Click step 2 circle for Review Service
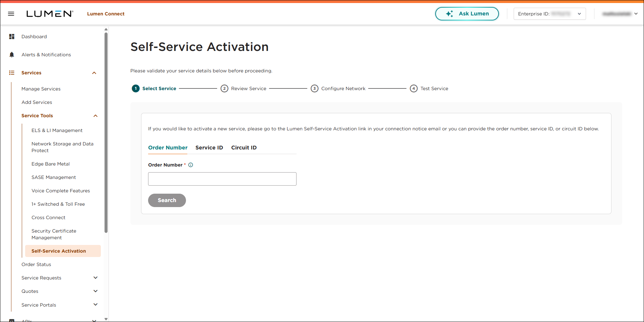The image size is (644, 322). click(x=224, y=88)
